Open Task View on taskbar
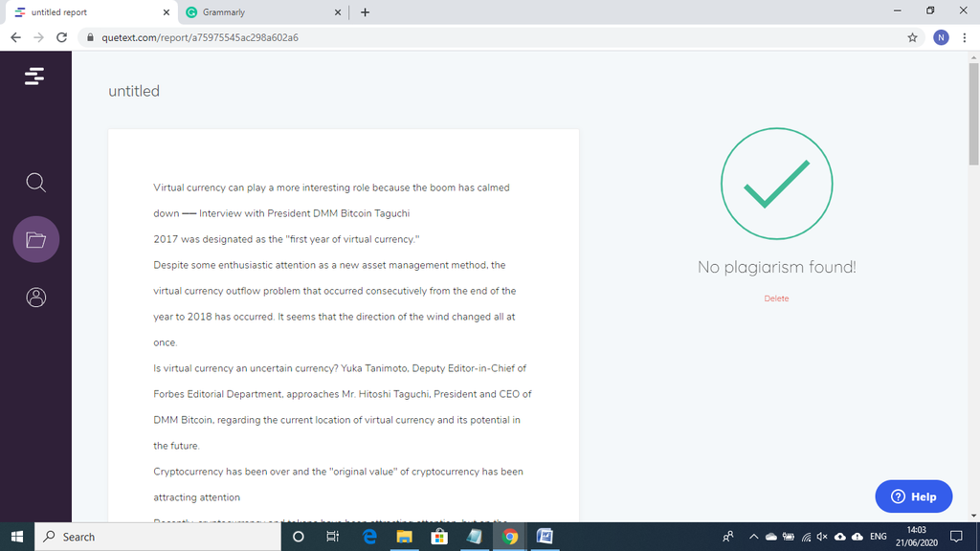Image resolution: width=980 pixels, height=551 pixels. [332, 537]
